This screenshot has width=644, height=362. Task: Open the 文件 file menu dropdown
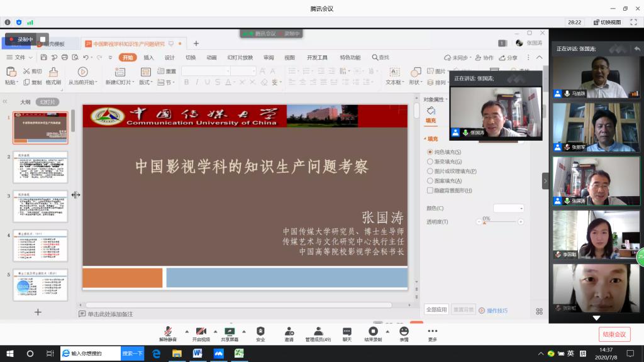19,57
